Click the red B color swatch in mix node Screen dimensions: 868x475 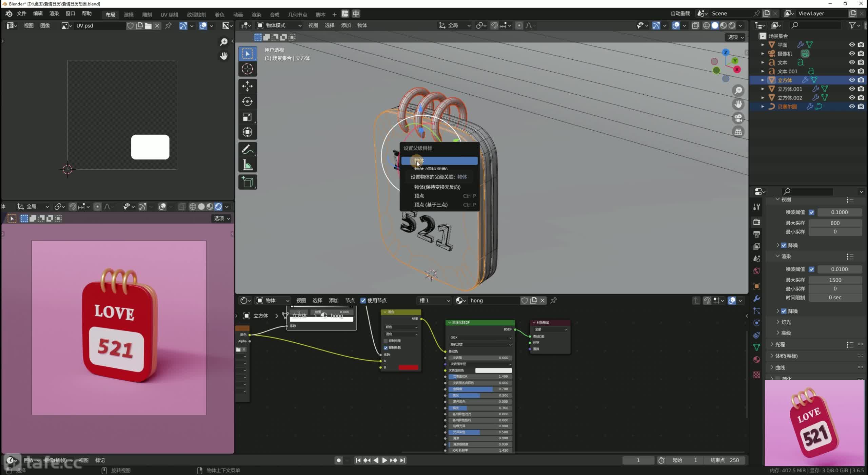pyautogui.click(x=408, y=367)
